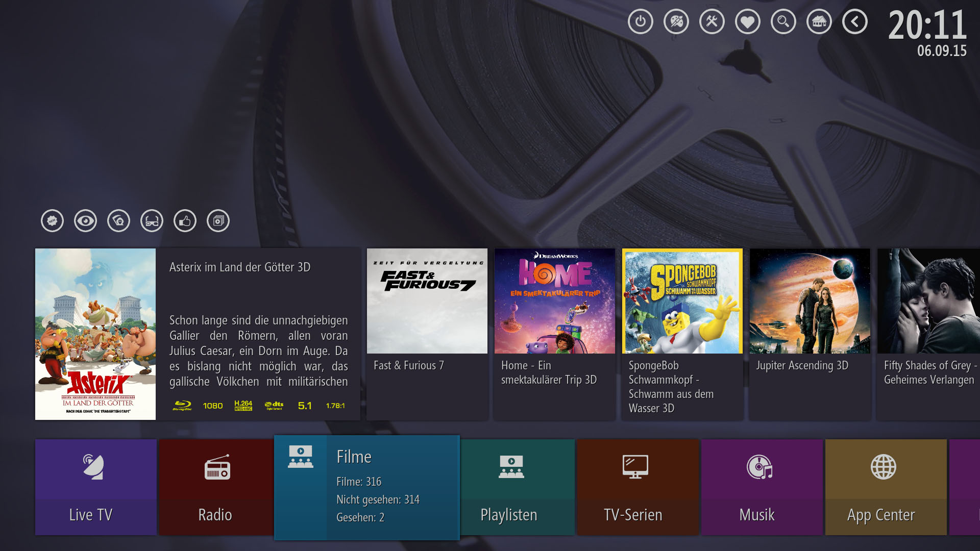
Task: Open skin appearance settings via palette icon
Action: (x=676, y=22)
